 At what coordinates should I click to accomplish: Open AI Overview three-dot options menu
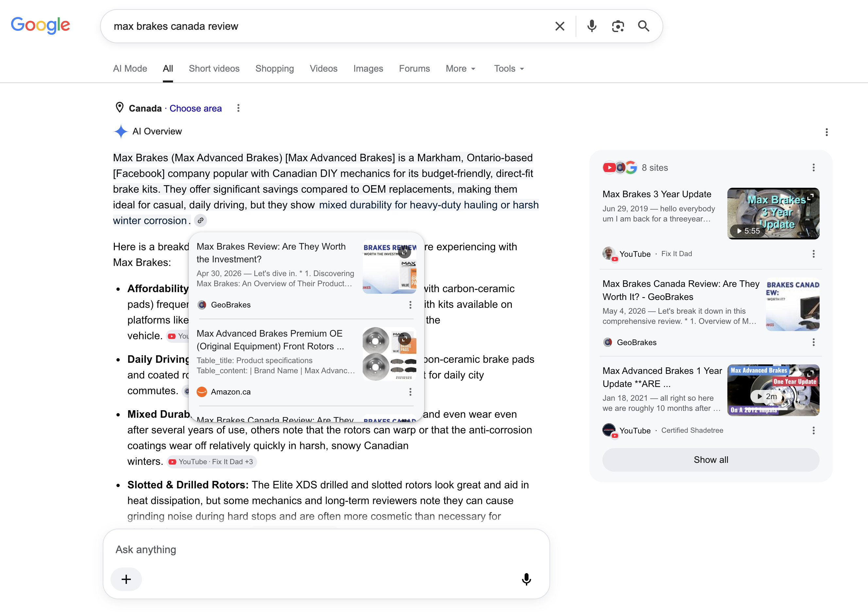pyautogui.click(x=826, y=132)
